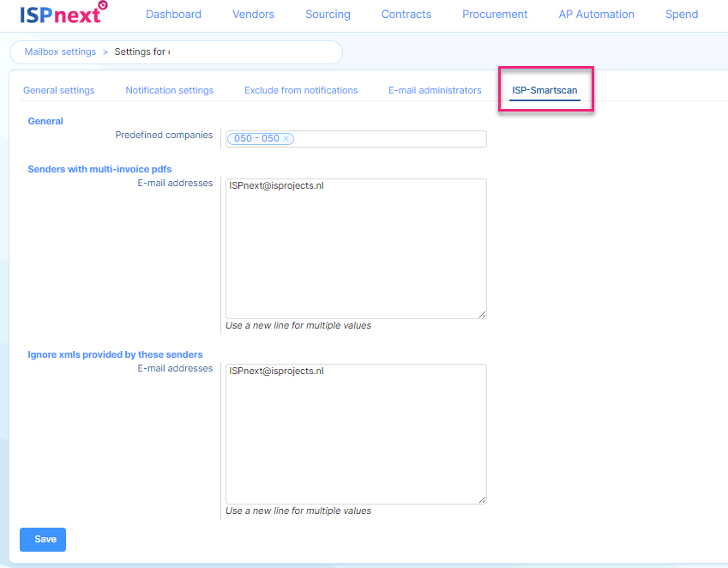Image resolution: width=728 pixels, height=568 pixels.
Task: Open the Procurement menu
Action: [x=495, y=15]
